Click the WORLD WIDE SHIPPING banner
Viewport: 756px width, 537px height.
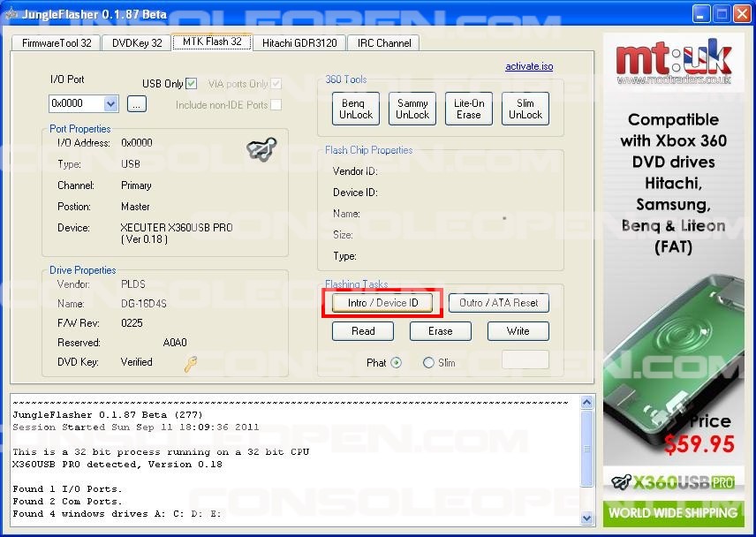(673, 513)
